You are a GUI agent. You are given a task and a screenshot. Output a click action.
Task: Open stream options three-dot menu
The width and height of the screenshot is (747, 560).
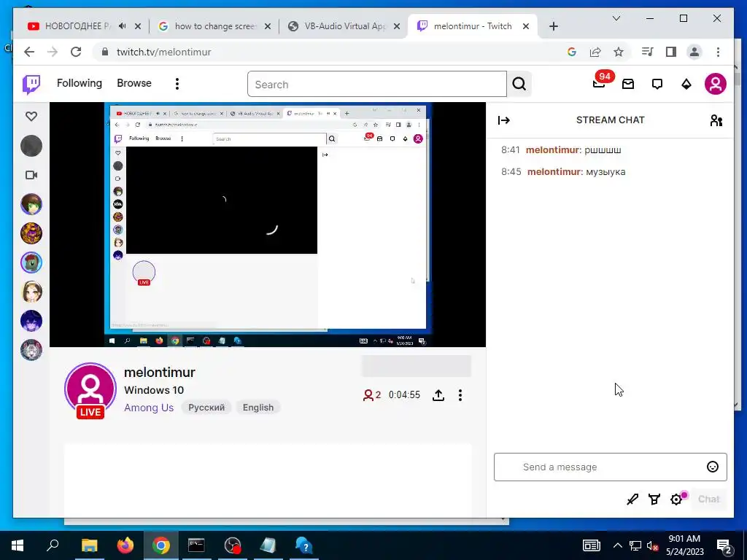pyautogui.click(x=460, y=394)
